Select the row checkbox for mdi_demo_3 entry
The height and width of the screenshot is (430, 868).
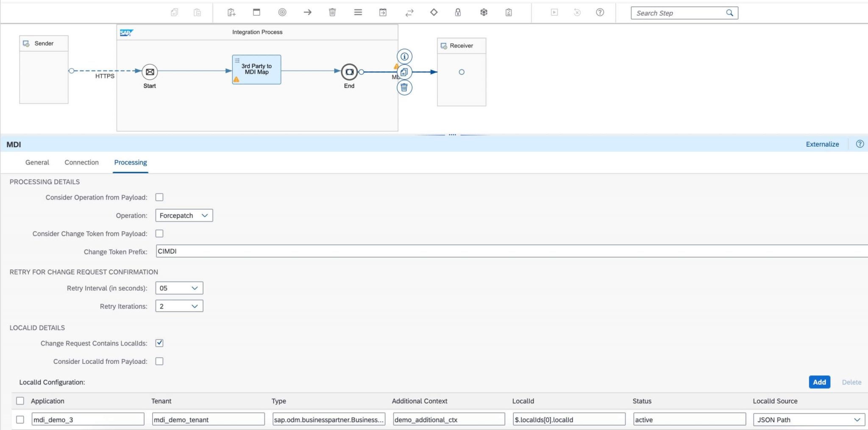tap(20, 419)
